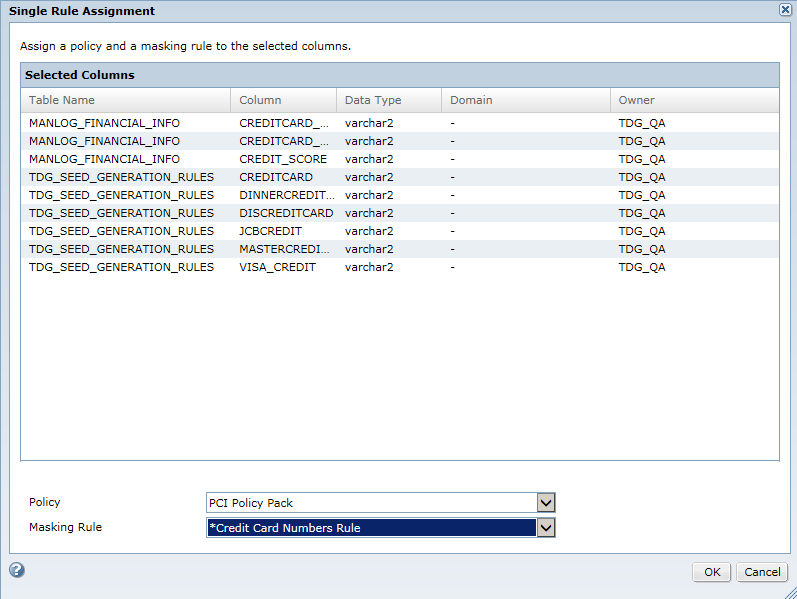Select the CREDIT_SCORE column cell
797x599 pixels.
283,159
